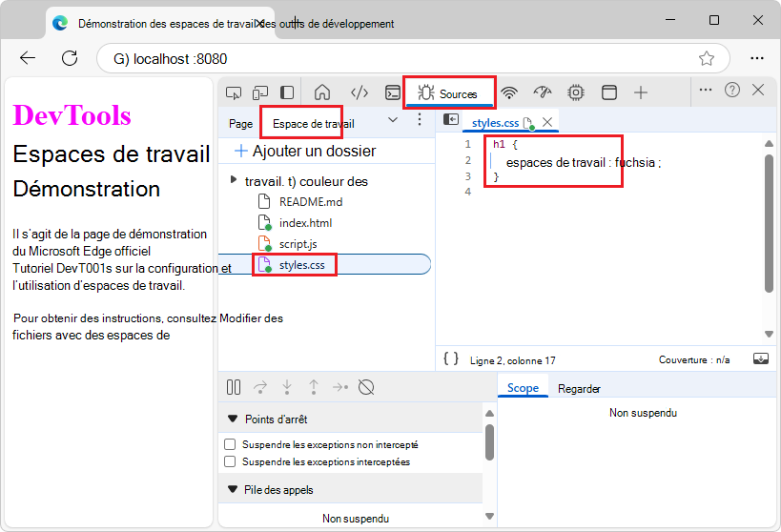Viewport: 781px width, 532px height.
Task: Open the Sources tab
Action: (x=449, y=93)
